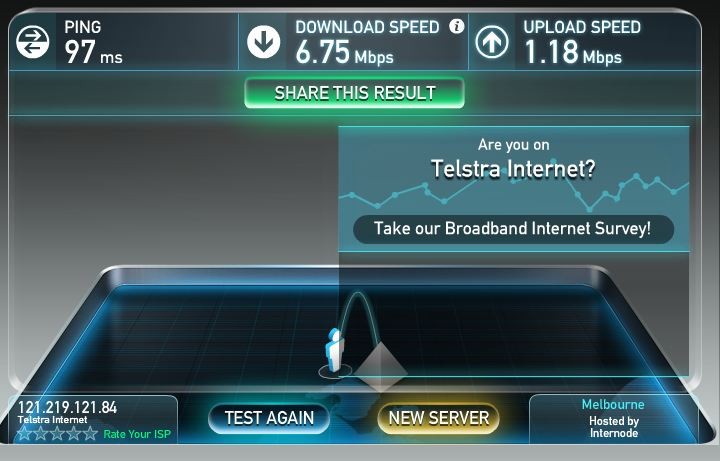Click the ping double-arrow icon
This screenshot has width=720, height=461.
(x=33, y=42)
